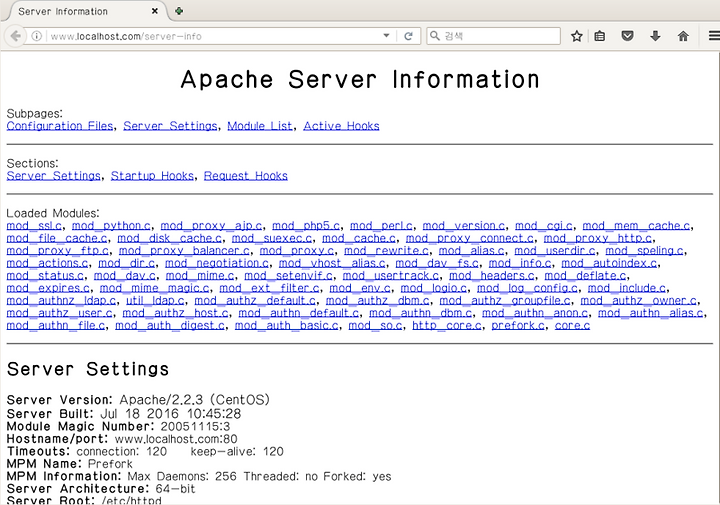Open the mod_suexec.c link
This screenshot has width=720, height=505.
[272, 238]
